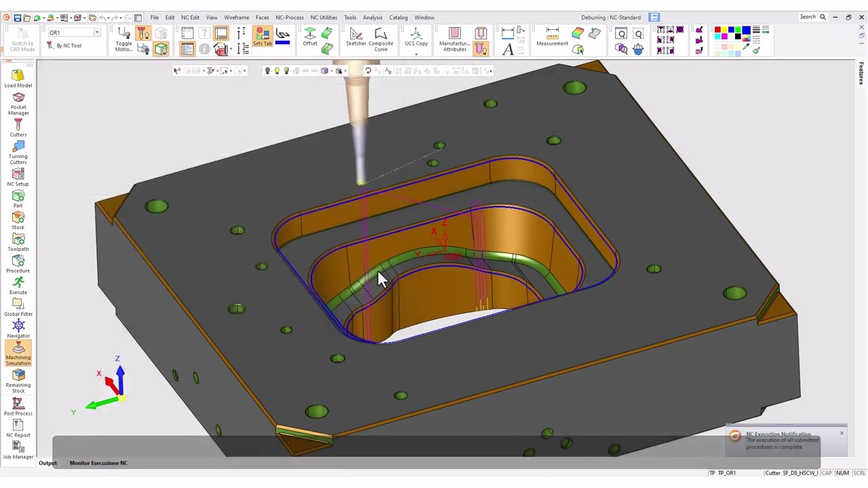Generate NC Report
This screenshot has height=488, width=868.
tap(18, 428)
